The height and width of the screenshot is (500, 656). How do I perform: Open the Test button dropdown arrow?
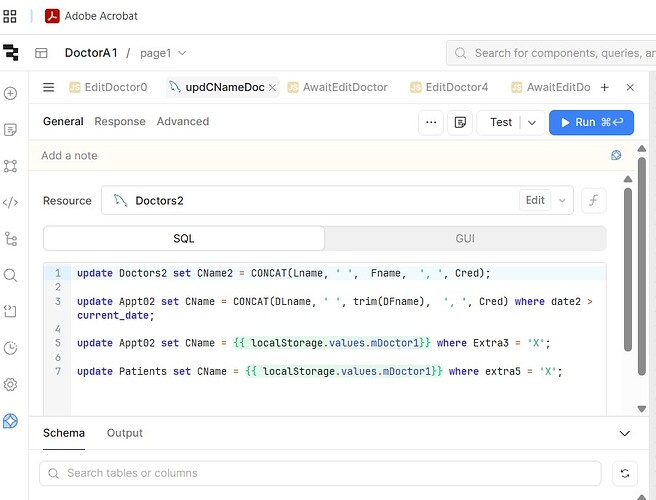(532, 123)
